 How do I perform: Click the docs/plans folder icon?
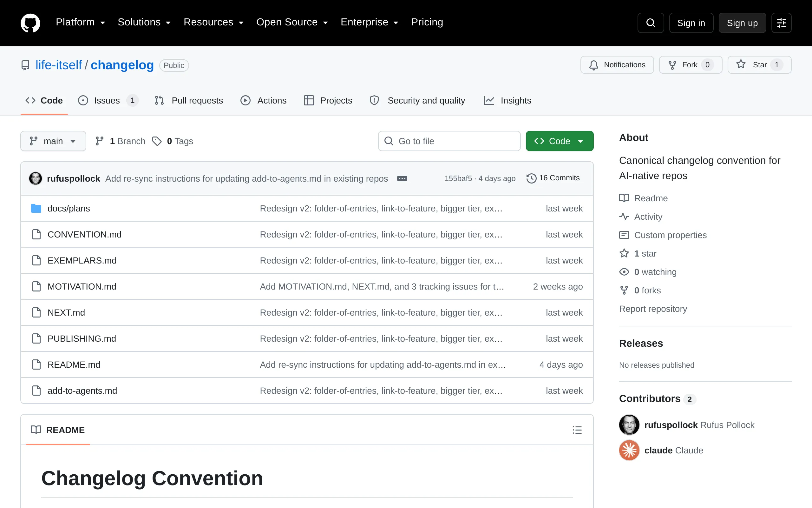coord(36,208)
